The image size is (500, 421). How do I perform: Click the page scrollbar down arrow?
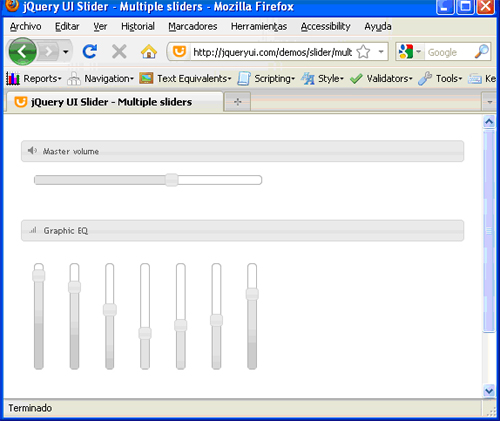(489, 391)
